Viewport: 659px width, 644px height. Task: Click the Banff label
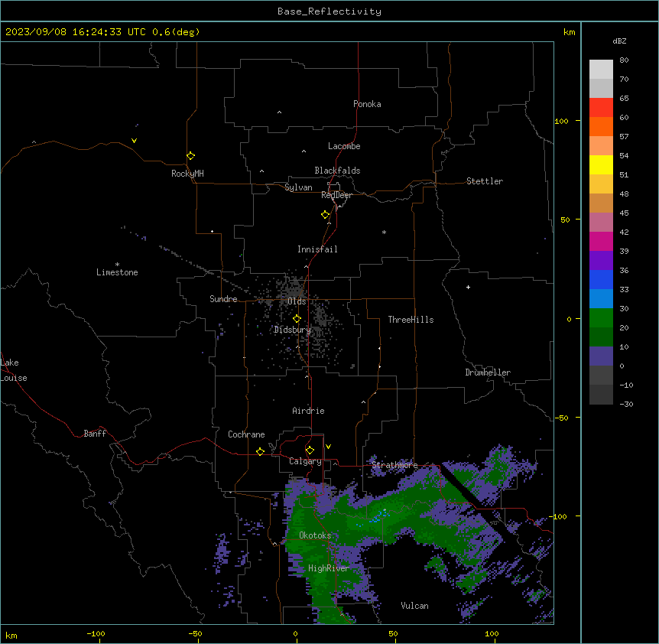[95, 434]
